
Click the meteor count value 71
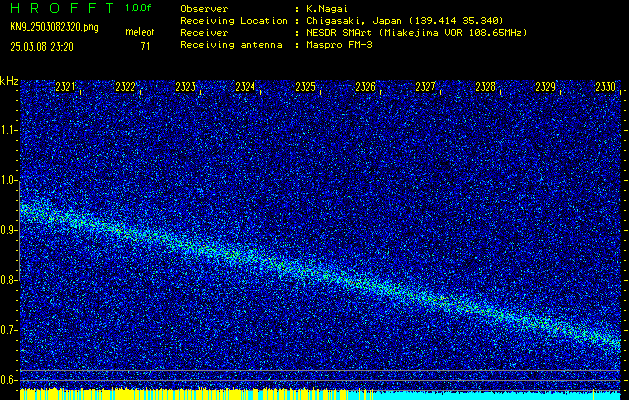point(145,47)
